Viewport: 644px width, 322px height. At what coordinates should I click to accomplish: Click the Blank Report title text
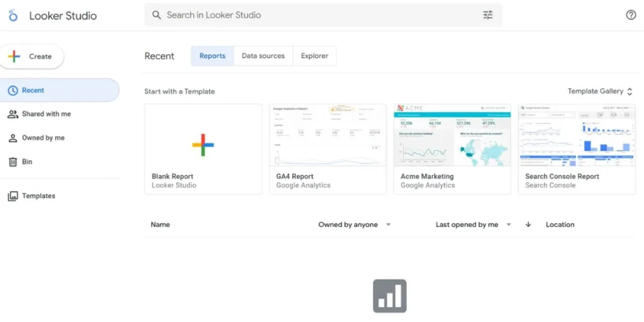pos(172,176)
